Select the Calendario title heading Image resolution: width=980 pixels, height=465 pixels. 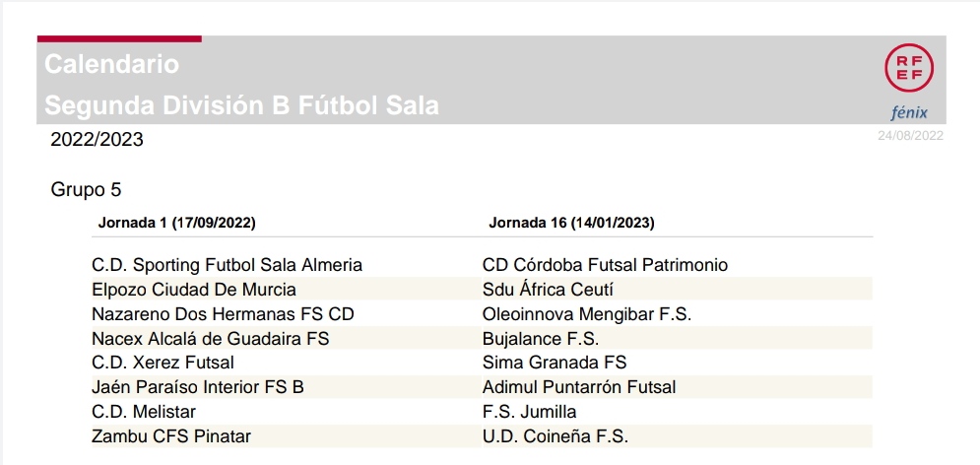pos(112,64)
